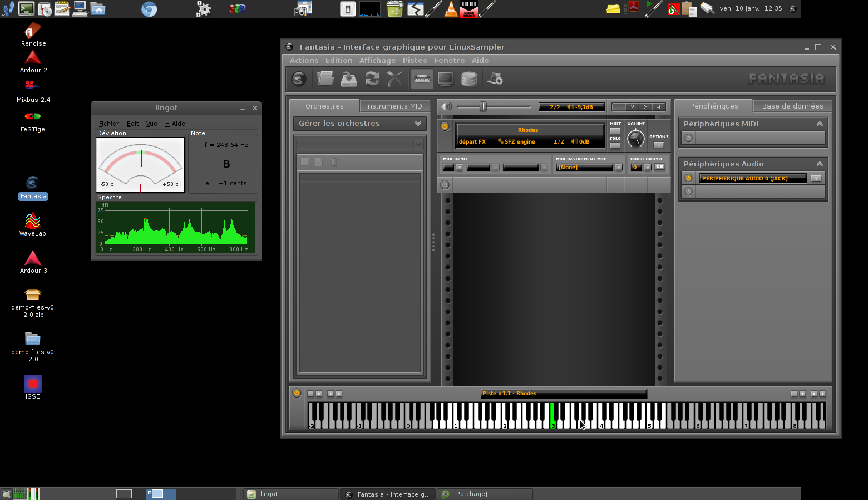868x500 pixels.
Task: Open the Pistes menu
Action: point(415,61)
